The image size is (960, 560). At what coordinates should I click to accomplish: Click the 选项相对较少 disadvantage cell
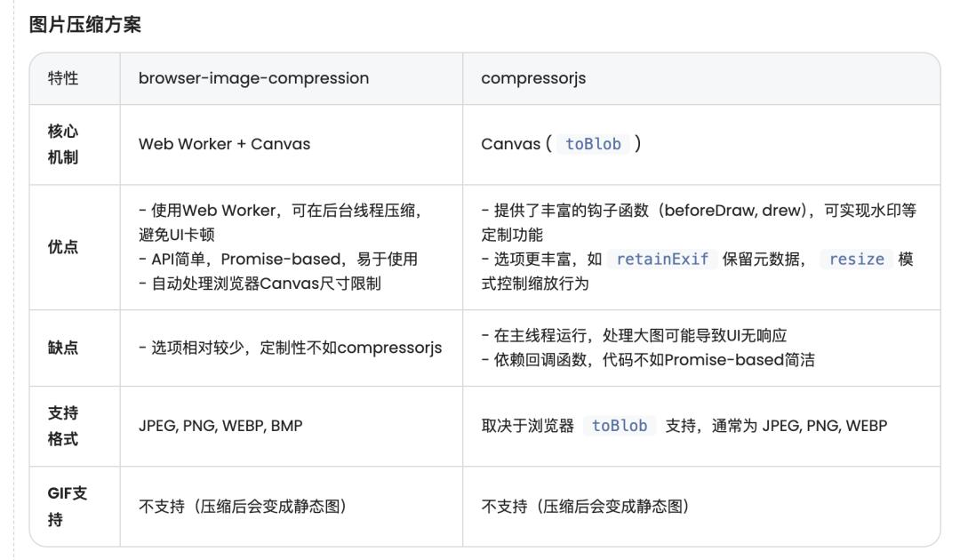pos(290,348)
